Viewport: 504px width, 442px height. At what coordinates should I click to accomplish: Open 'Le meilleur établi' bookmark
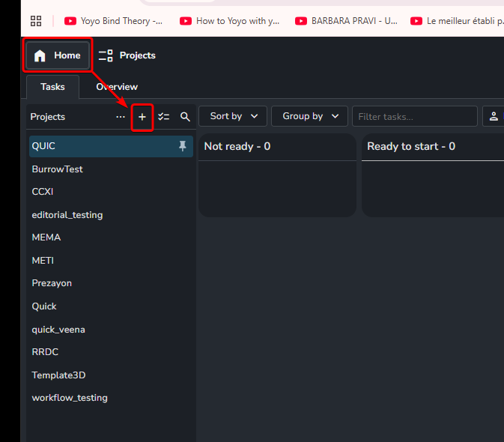457,21
